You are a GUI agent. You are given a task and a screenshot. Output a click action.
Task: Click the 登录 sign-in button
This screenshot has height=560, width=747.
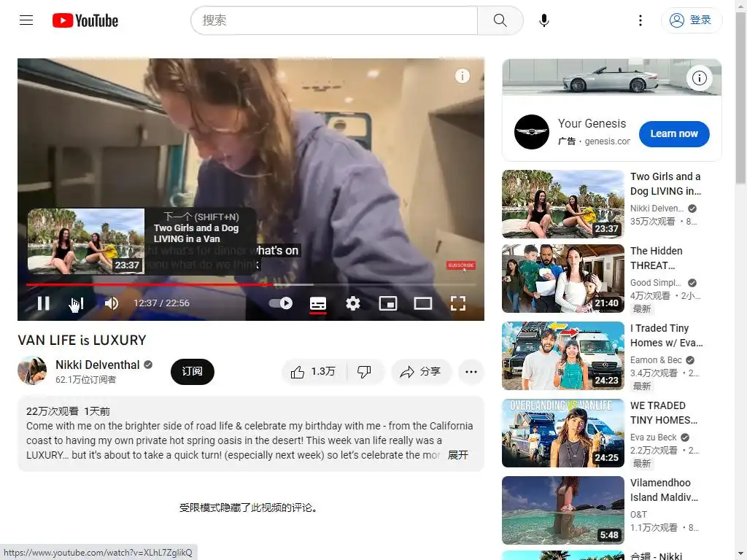[691, 20]
